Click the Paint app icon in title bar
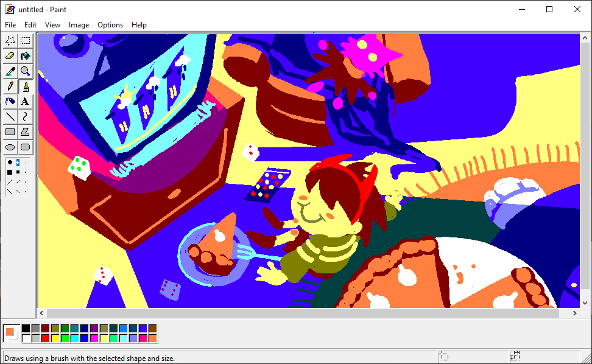The width and height of the screenshot is (592, 364). pyautogui.click(x=10, y=9)
